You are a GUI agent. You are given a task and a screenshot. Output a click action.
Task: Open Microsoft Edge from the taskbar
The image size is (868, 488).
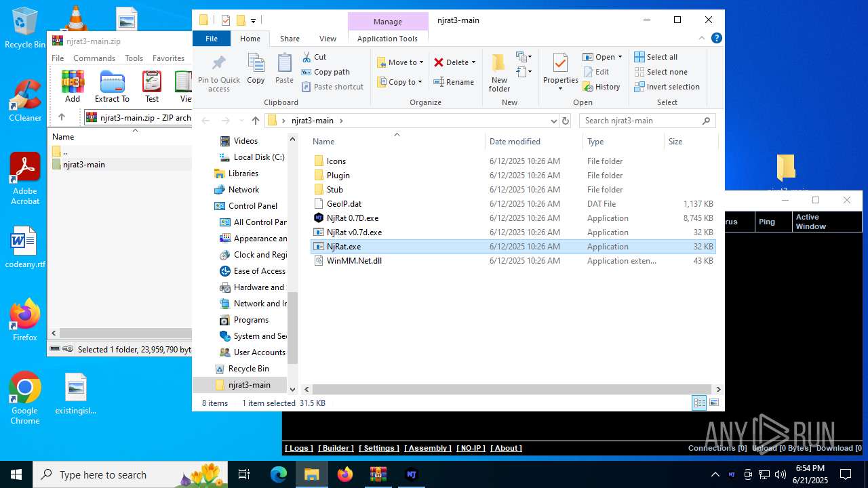[x=279, y=474]
